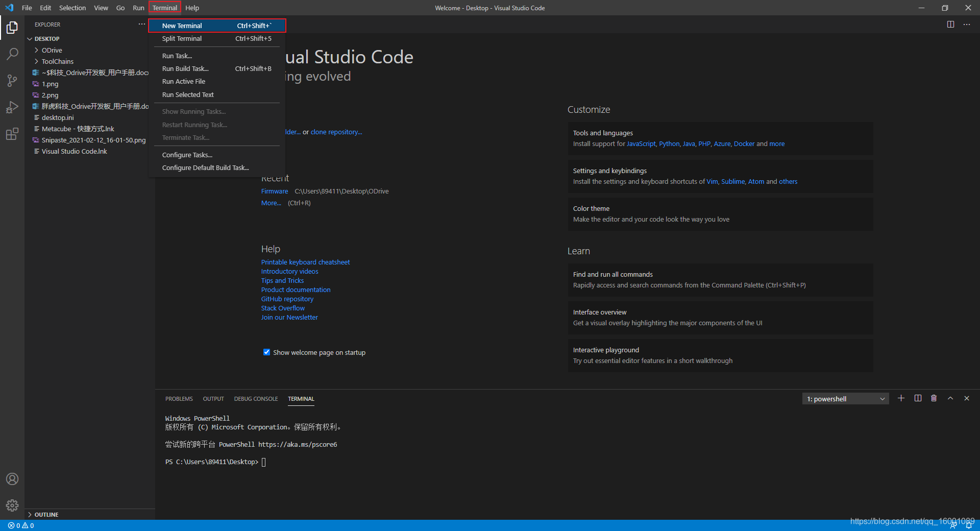
Task: Select Visual Studio Code.lnk file
Action: 75,151
